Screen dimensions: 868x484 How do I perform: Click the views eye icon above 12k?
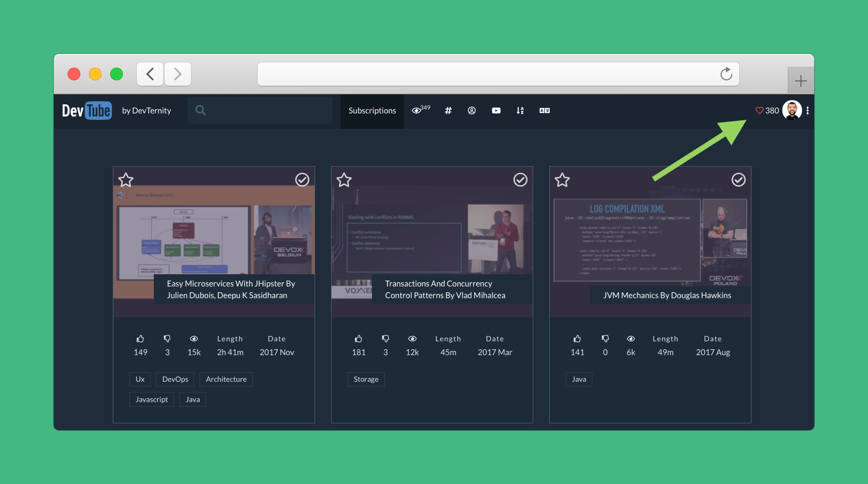tap(412, 339)
